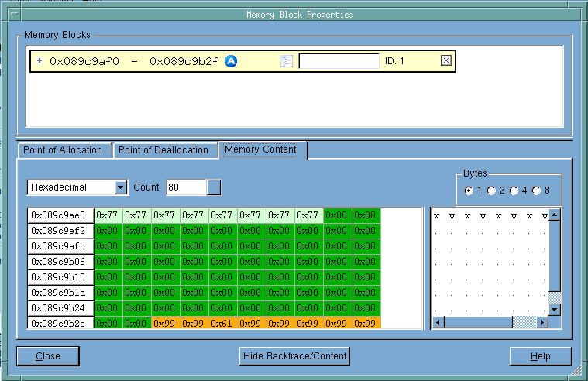Select the 8 bytes radio button

point(536,190)
